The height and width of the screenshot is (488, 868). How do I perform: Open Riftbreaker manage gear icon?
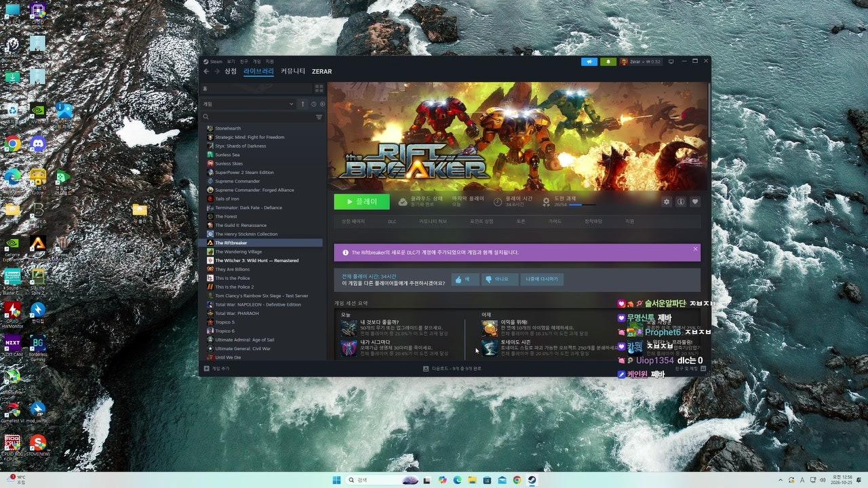pyautogui.click(x=667, y=201)
